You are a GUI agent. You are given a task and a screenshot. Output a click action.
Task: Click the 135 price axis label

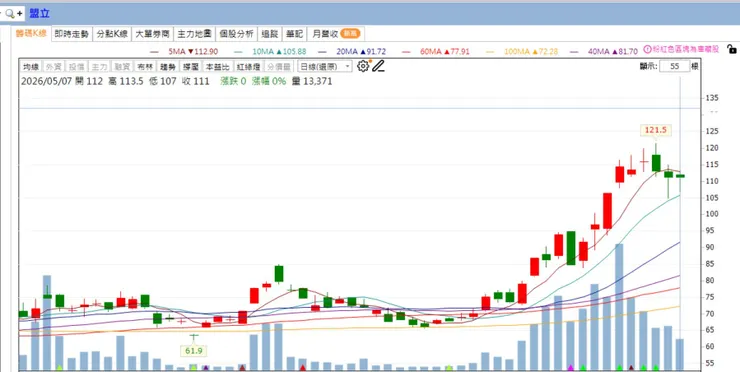click(x=712, y=98)
